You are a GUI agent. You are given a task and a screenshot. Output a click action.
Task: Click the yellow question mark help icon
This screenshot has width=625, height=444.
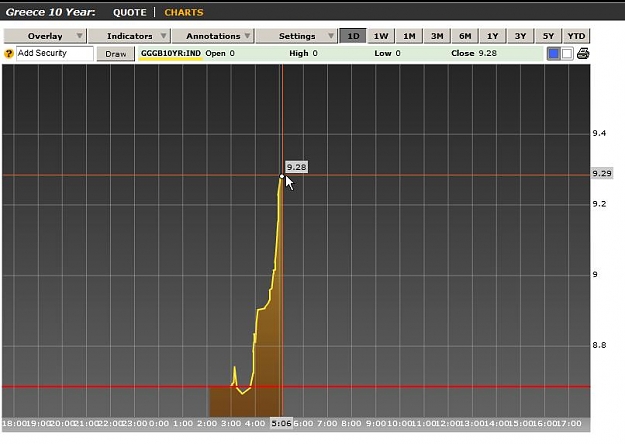pyautogui.click(x=9, y=53)
